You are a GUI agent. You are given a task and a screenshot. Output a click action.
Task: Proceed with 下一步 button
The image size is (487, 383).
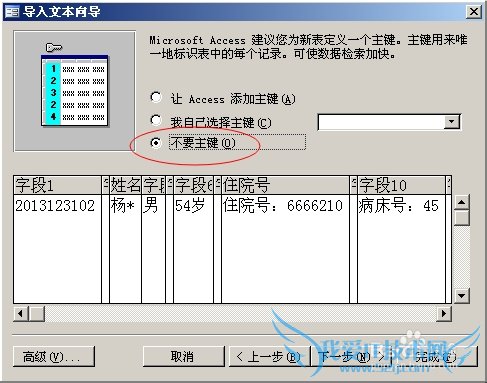(x=352, y=357)
